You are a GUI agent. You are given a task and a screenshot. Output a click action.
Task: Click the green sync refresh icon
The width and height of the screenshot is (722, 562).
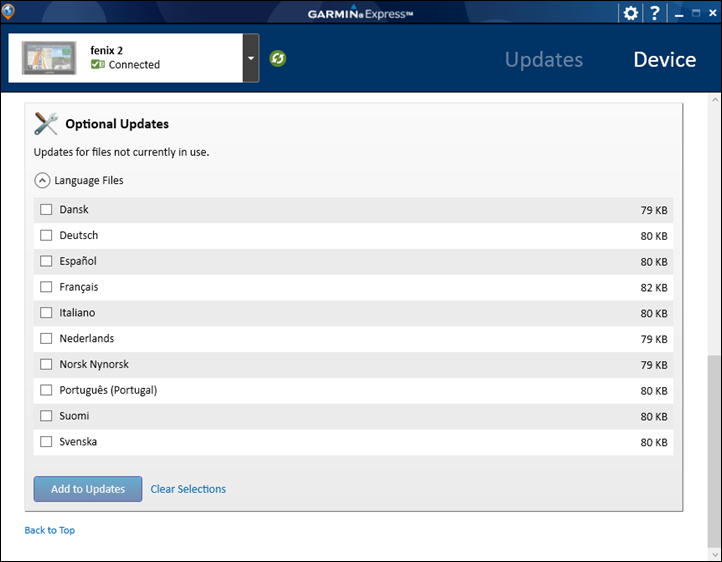pyautogui.click(x=278, y=58)
